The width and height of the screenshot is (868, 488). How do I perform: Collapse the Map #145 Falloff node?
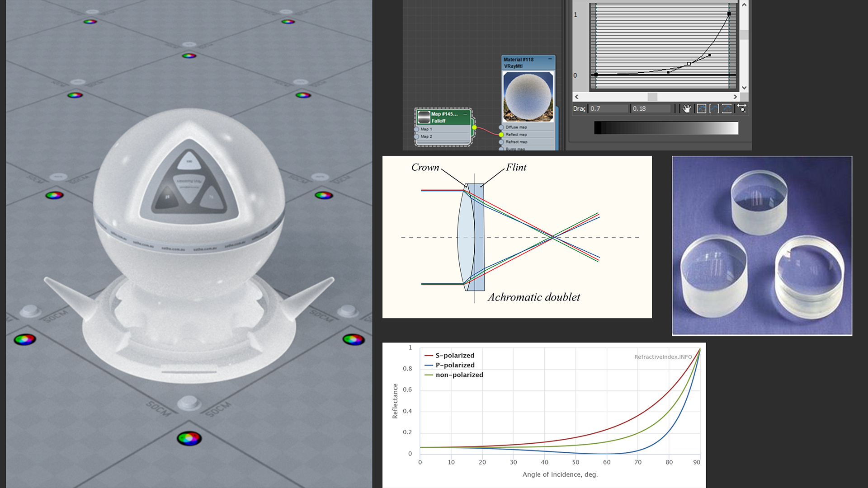pos(465,114)
